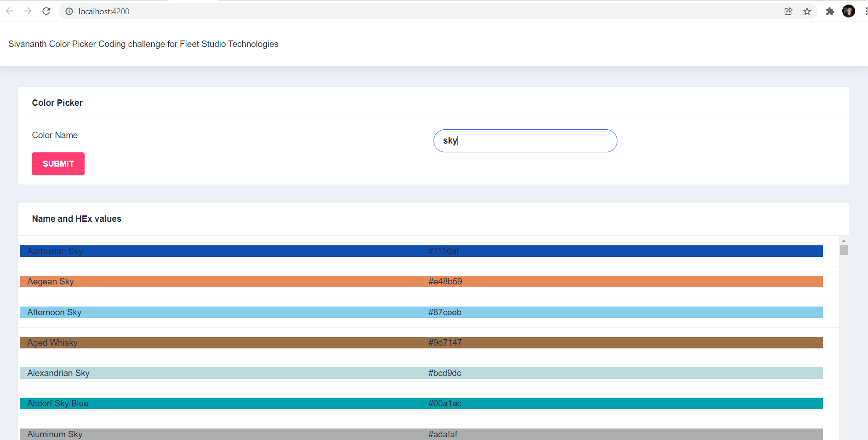This screenshot has height=440, width=868.
Task: Click the Name and HEx values heading
Action: point(76,219)
